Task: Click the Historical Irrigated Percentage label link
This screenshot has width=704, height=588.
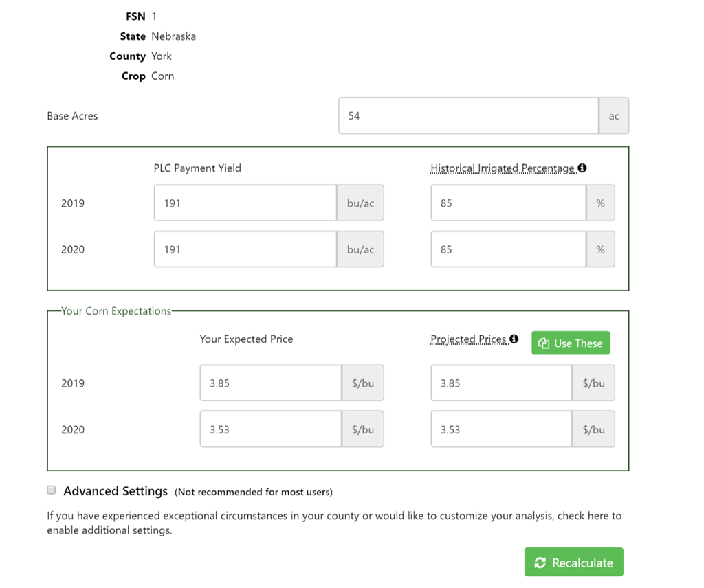Action: 503,168
